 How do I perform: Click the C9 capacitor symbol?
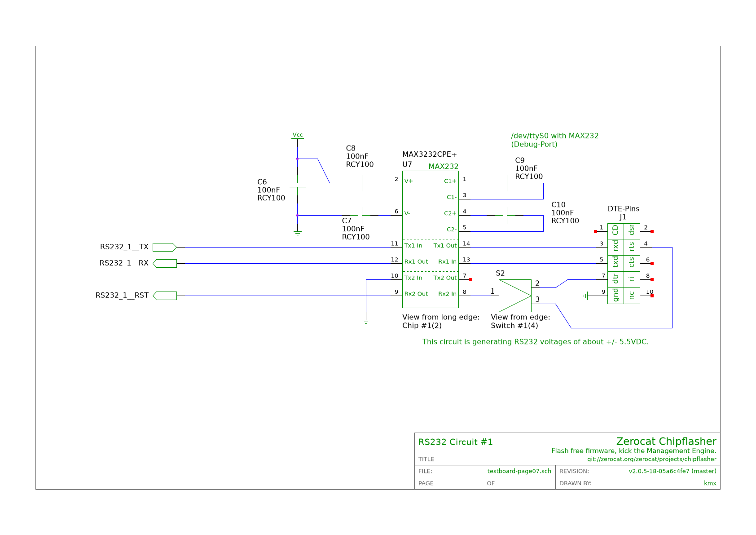coord(505,183)
